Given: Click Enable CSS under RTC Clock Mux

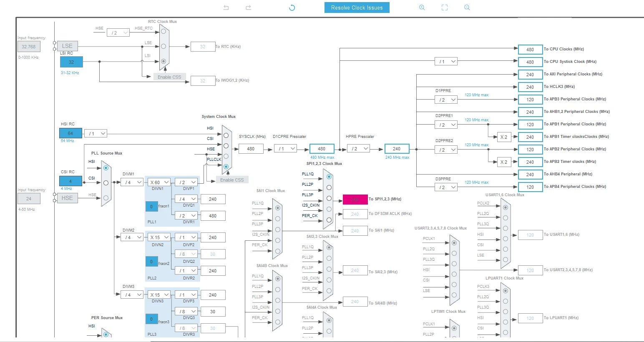Looking at the screenshot, I should 169,77.
